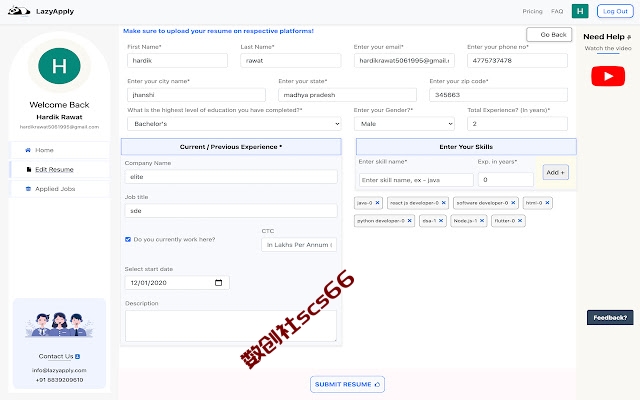Open the calendar picker on start date
Screen dimensions: 640x400
218,282
